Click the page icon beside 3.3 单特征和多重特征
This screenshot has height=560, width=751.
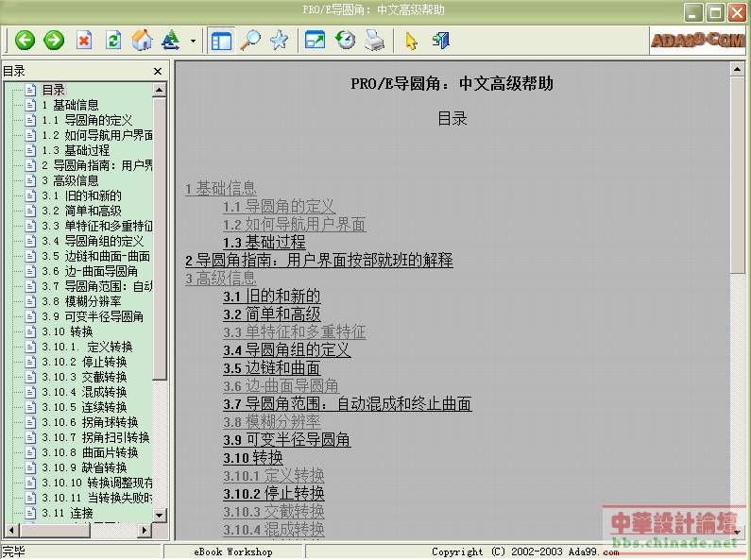(x=30, y=226)
